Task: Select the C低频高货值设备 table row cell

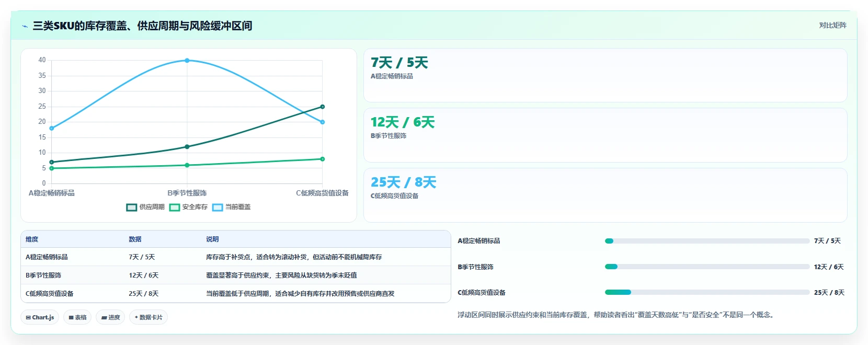Action: (x=50, y=294)
